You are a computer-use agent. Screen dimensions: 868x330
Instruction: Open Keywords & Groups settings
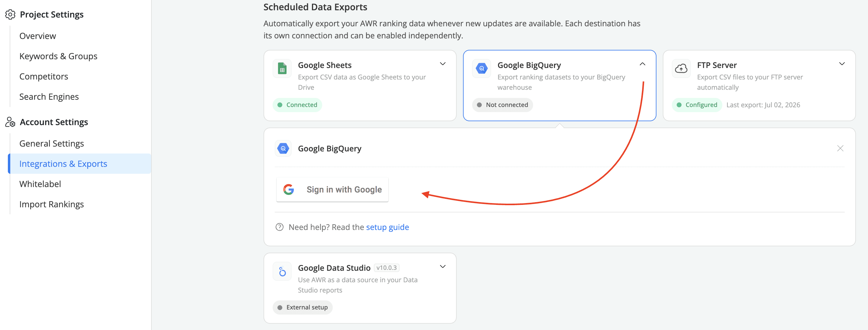58,56
